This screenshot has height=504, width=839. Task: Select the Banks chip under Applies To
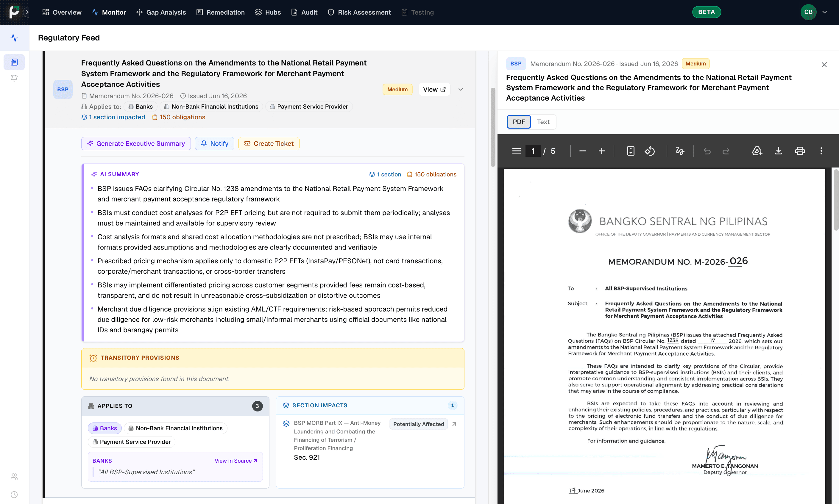point(105,428)
